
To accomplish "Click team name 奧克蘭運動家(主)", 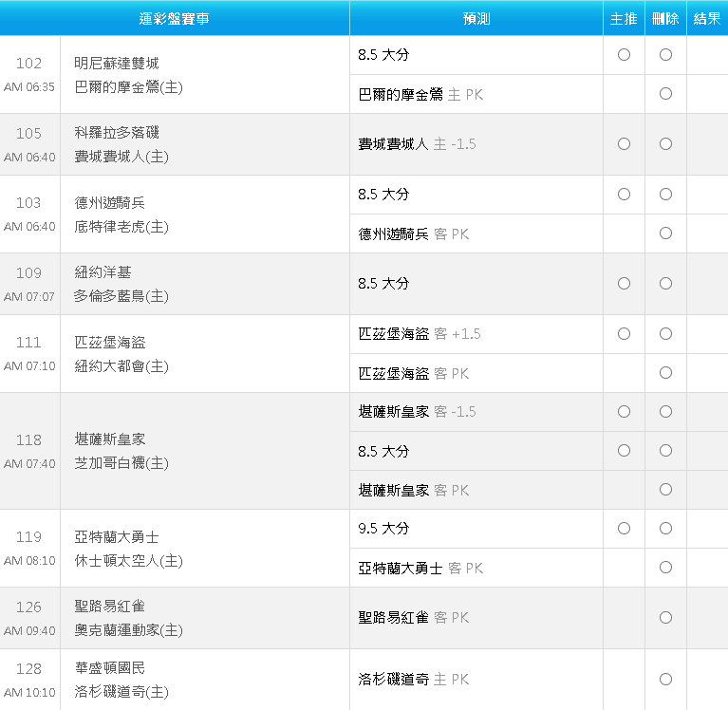I will tap(128, 630).
